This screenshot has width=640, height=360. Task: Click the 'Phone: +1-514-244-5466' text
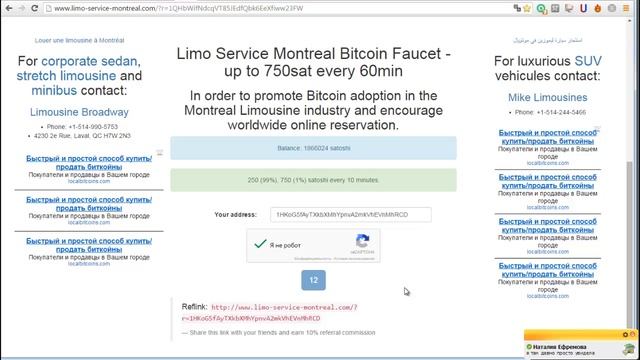click(550, 112)
